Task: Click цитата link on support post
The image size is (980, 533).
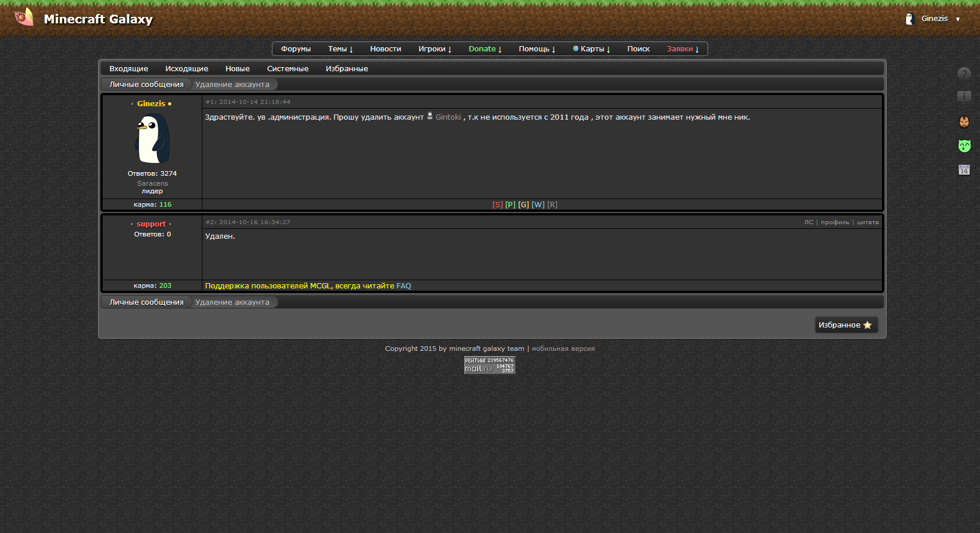Action: 867,222
